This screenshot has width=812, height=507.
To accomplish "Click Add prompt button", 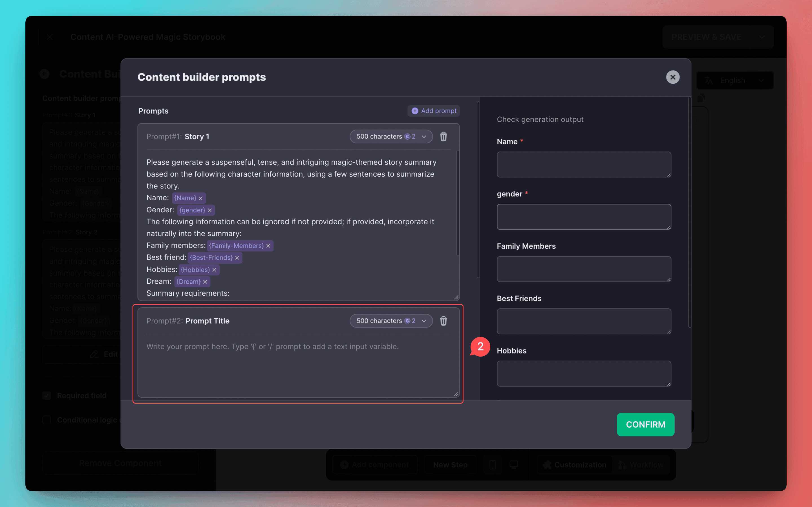I will click(434, 111).
